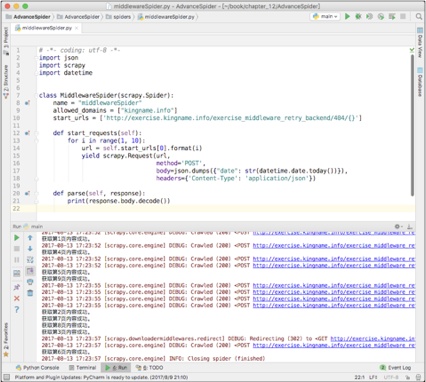Print the console output with printer icon
The height and width of the screenshot is (382, 426).
[x=30, y=282]
